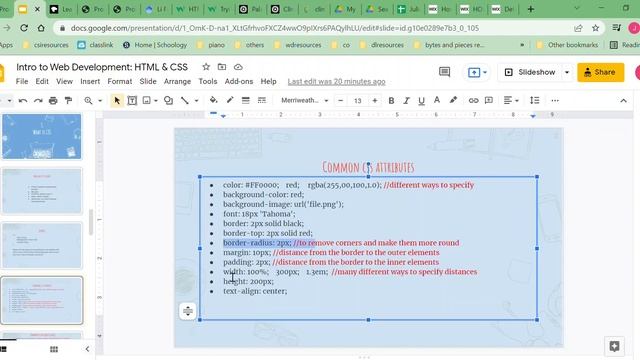Click the Explore button on slide canvas
Image resolution: width=640 pixels, height=360 pixels.
[614, 346]
